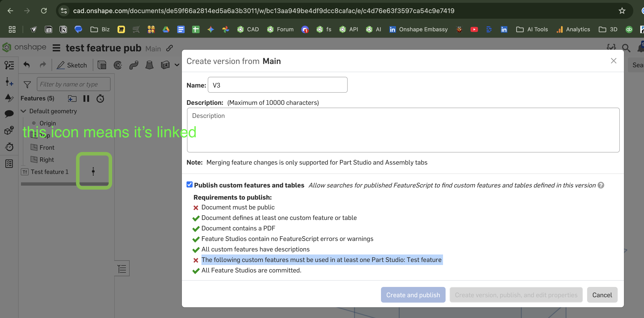Open the Analytics bookmark
This screenshot has width=644, height=318.
pyautogui.click(x=573, y=29)
